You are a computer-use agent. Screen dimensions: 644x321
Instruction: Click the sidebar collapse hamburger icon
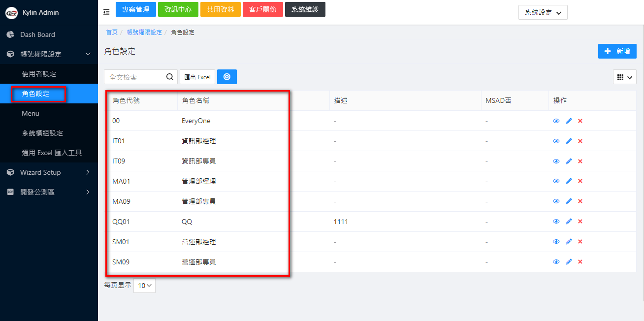pos(106,12)
